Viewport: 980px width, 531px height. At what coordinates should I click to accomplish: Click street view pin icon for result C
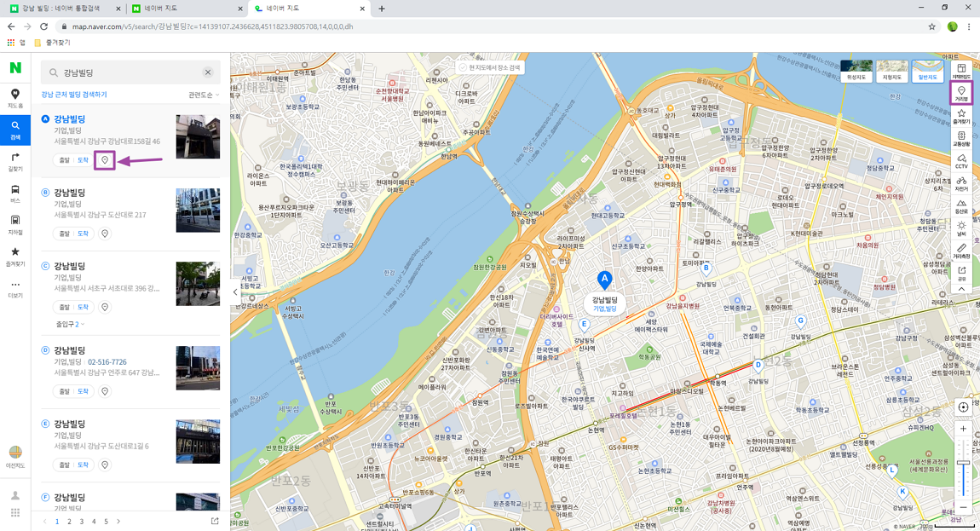pyautogui.click(x=105, y=307)
